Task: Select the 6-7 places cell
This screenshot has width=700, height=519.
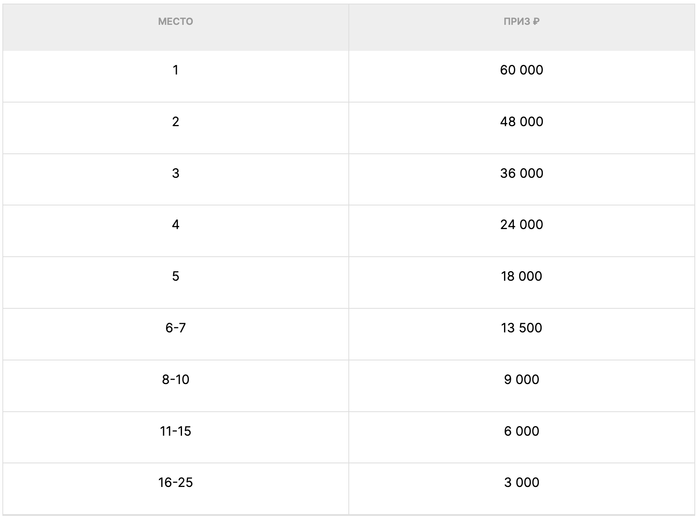Action: pyautogui.click(x=175, y=328)
